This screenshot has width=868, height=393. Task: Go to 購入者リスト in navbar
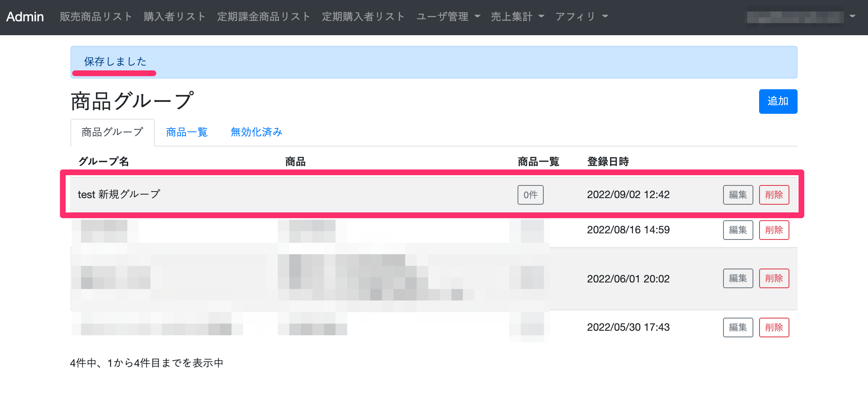[x=174, y=17]
